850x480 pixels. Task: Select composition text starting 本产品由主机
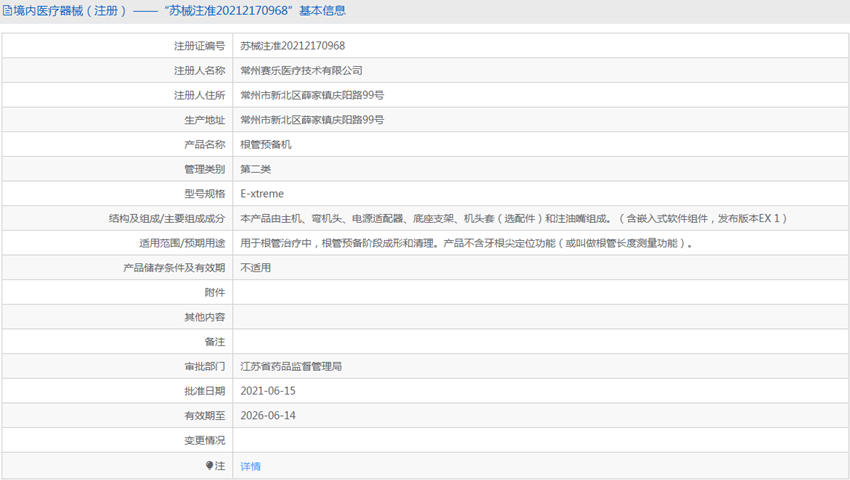(513, 219)
